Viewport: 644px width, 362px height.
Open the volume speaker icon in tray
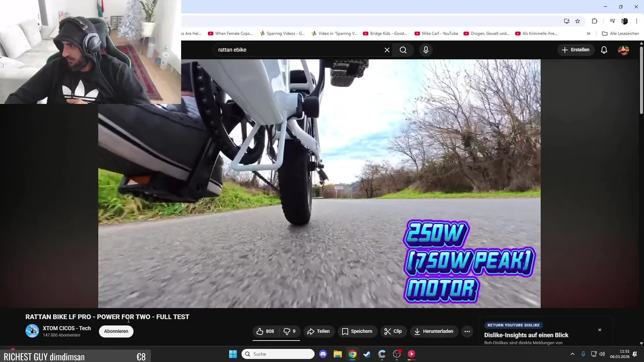coord(602,354)
